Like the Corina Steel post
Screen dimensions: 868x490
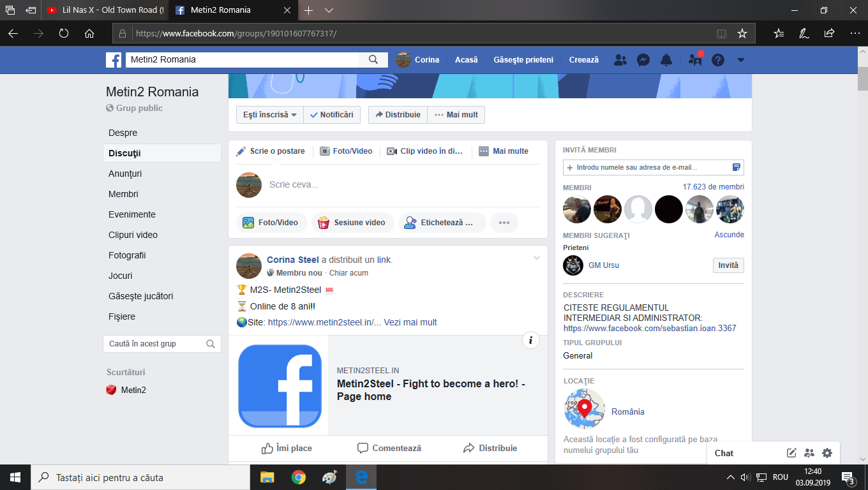coord(287,448)
